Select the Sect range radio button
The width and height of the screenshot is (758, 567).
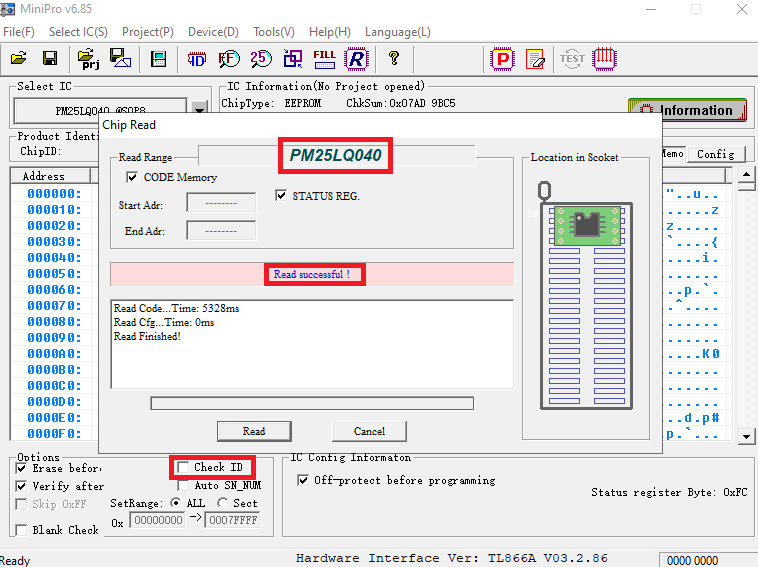(x=222, y=503)
